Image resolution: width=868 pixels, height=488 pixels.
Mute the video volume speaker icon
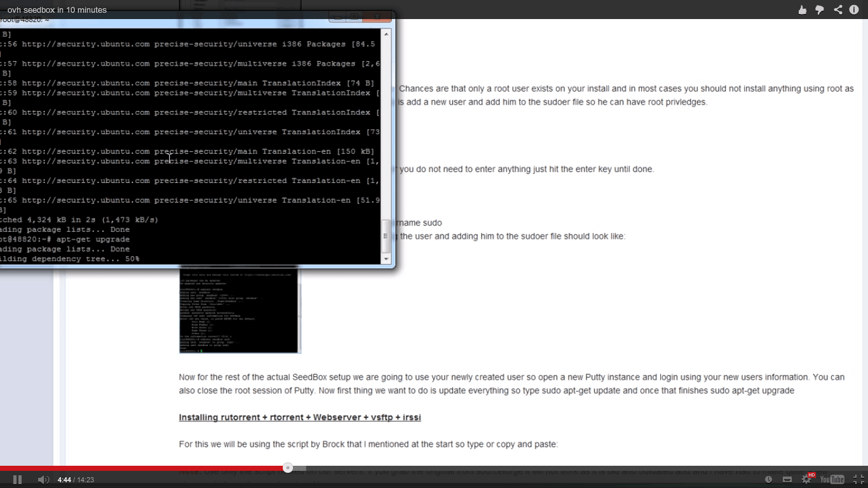(43, 480)
